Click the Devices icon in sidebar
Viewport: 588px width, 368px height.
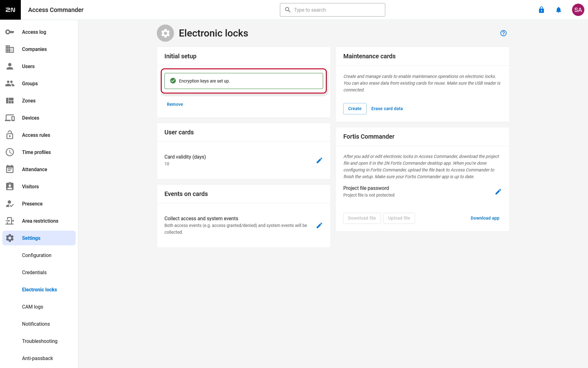10,118
